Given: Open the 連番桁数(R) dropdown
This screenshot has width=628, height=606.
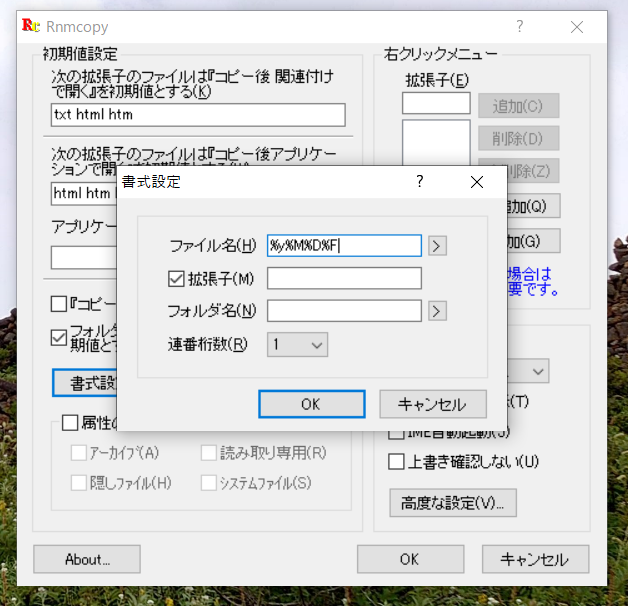Looking at the screenshot, I should [297, 344].
